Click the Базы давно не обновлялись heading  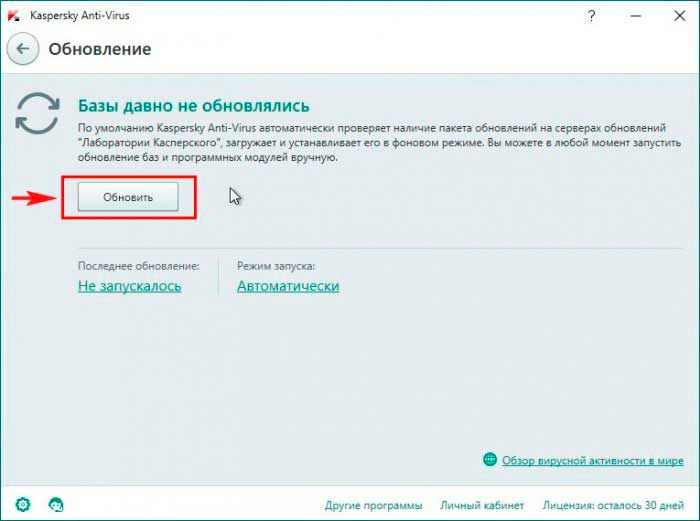coord(194,106)
